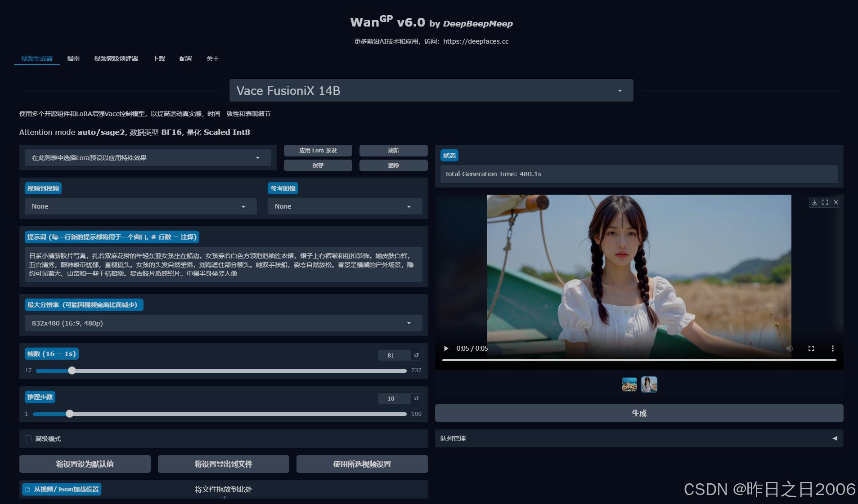This screenshot has height=504, width=858.
Task: Open the 832x480 resolution dropdown
Action: click(x=223, y=323)
